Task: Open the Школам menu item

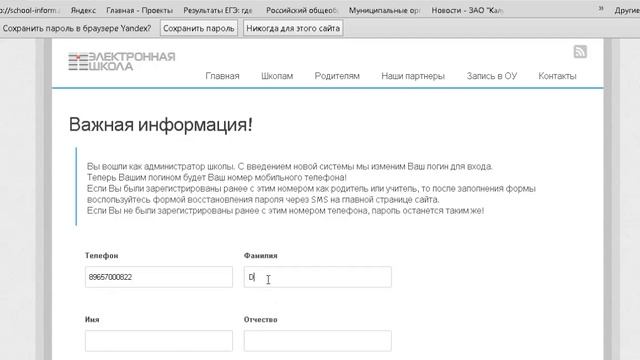Action: [277, 76]
